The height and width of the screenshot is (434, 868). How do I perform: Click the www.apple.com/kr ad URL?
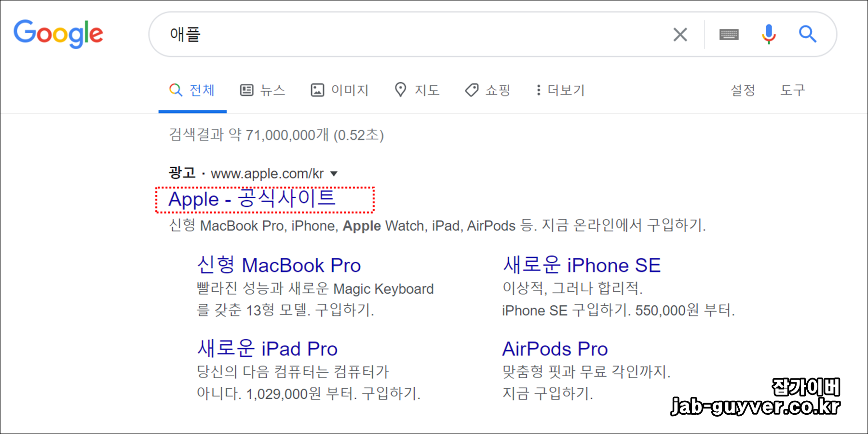(267, 174)
